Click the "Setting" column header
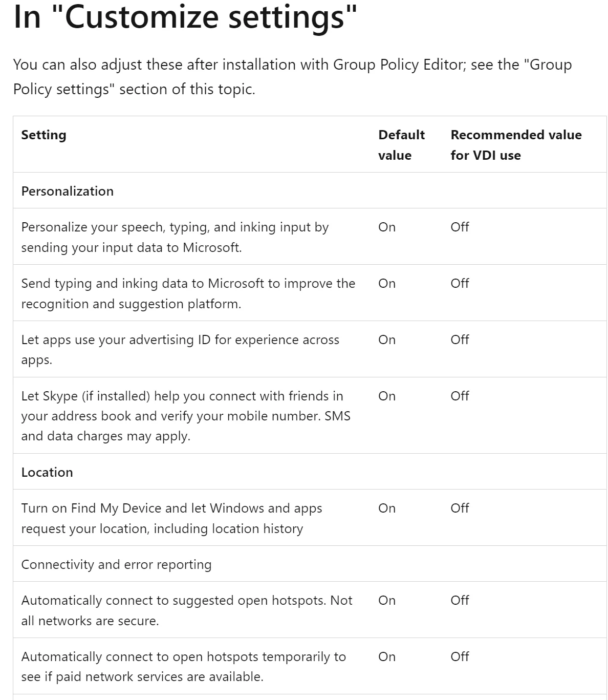This screenshot has width=608, height=700. [44, 135]
